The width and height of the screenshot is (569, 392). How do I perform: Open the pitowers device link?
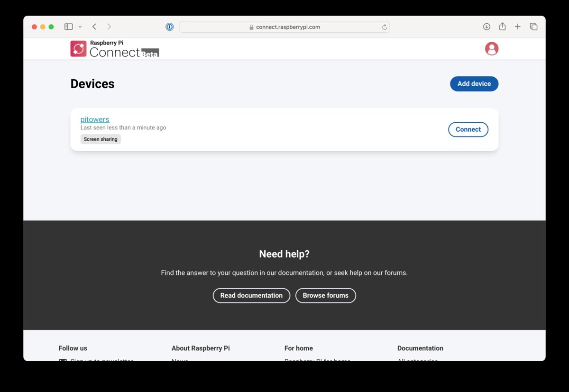[94, 119]
